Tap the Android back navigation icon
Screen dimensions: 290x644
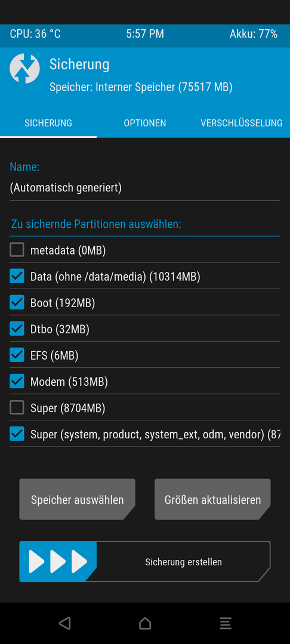tap(64, 623)
